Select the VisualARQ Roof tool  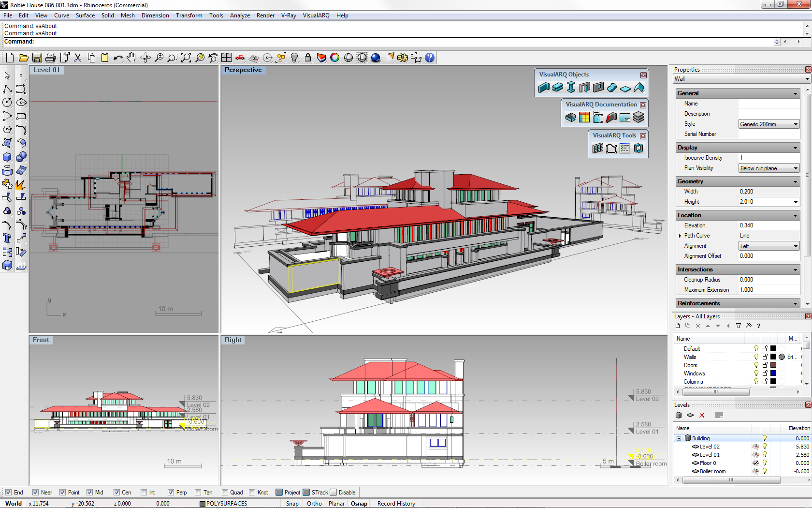[639, 88]
